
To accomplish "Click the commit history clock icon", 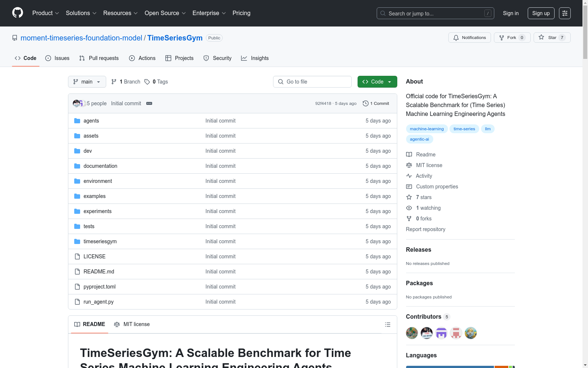I will pos(365,103).
